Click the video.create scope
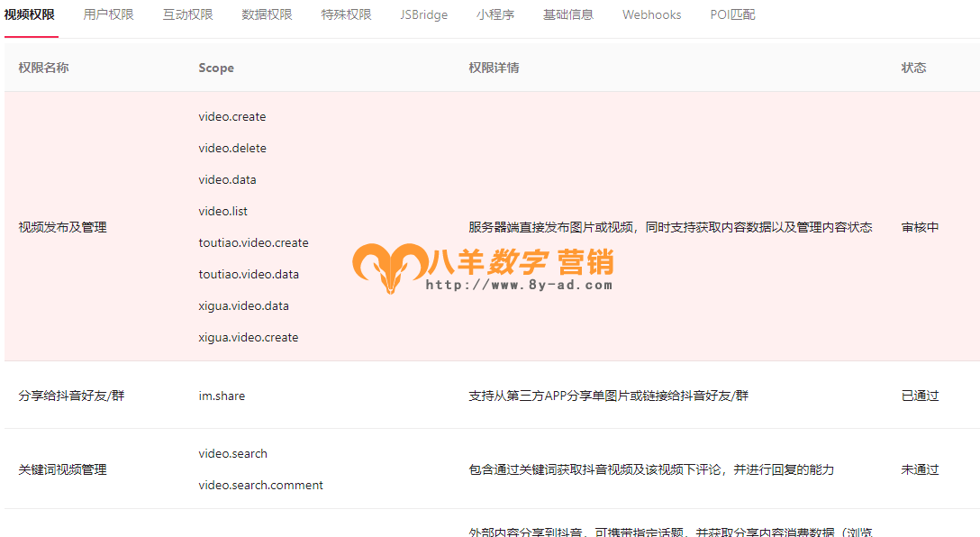980x537 pixels. click(231, 116)
